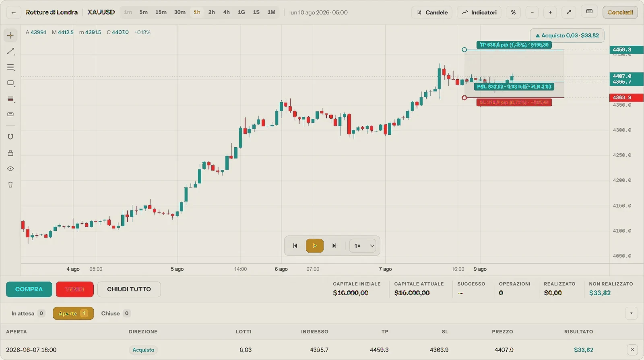The height and width of the screenshot is (360, 644).
Task: Open the Indicatori menu
Action: 479,12
